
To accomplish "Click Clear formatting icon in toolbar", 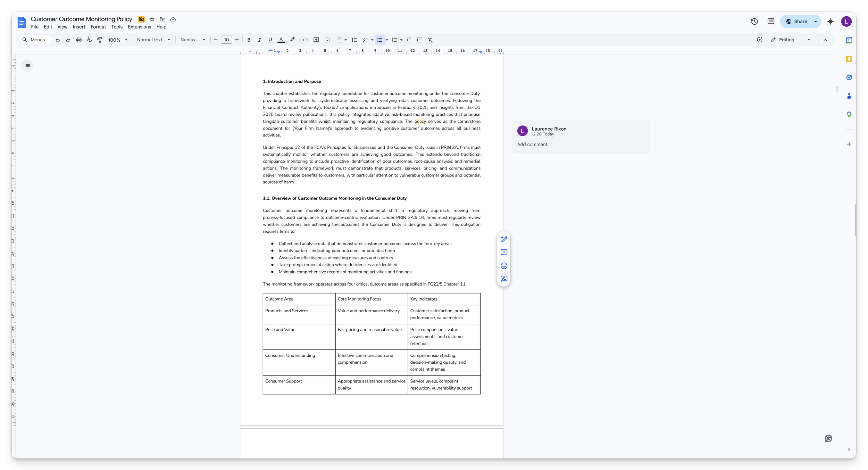I will (x=430, y=40).
